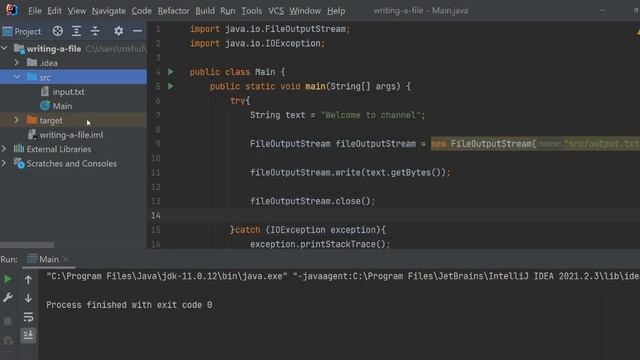Click fileOutputStream.close() statement
640x360 pixels.
(x=313, y=201)
